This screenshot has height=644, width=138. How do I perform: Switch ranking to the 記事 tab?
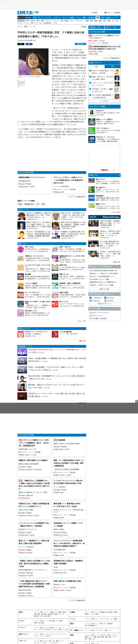[x=97, y=67]
